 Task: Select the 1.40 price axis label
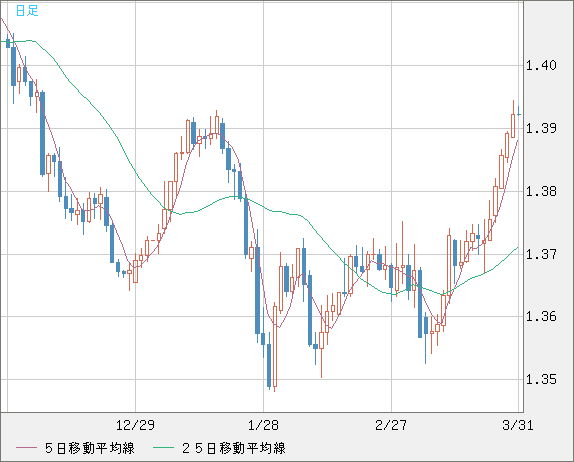541,66
